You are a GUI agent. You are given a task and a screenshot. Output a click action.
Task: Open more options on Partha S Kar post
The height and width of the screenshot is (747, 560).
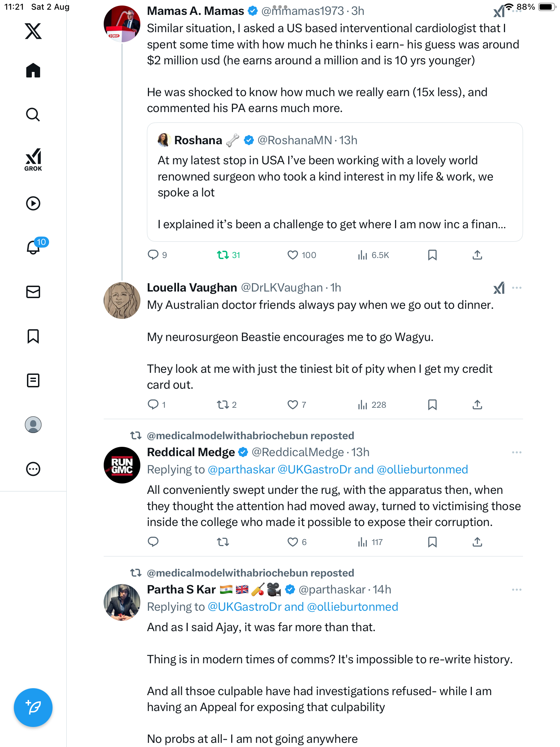[x=517, y=590]
